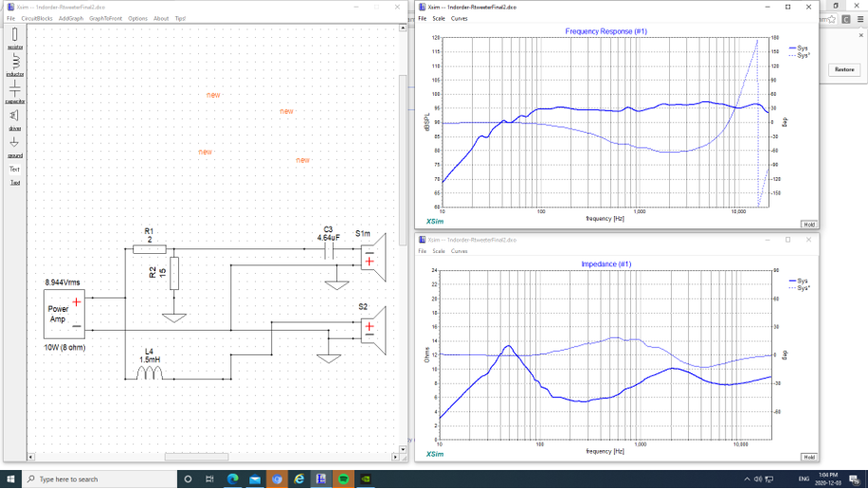868x489 pixels.
Task: Close the browser restore popup
Action: pos(860,35)
